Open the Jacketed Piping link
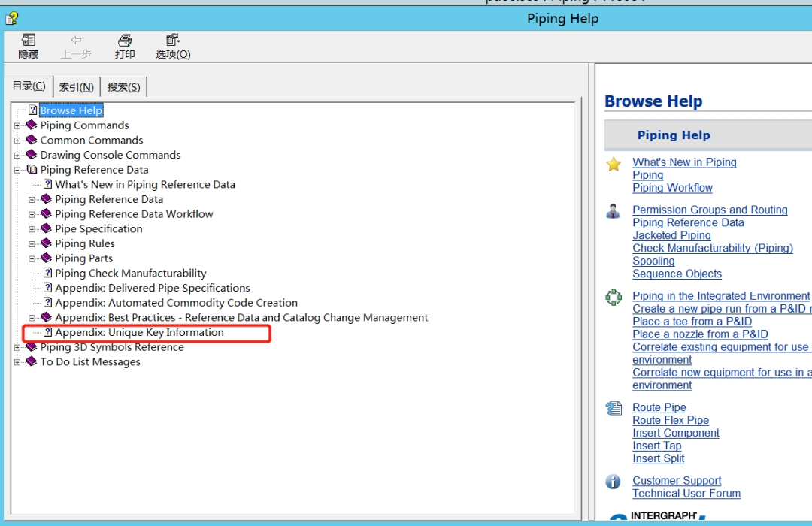Screen dimensions: 812x526 click(671, 235)
